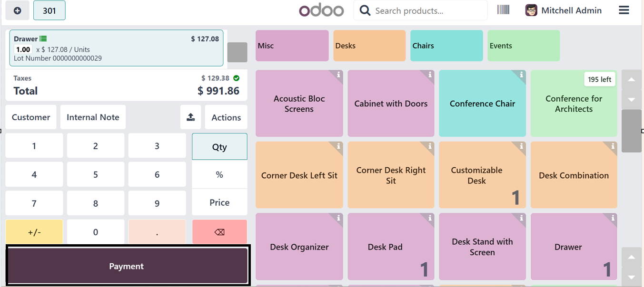Image resolution: width=644 pixels, height=287 pixels.
Task: Click the upload icon next to Actions
Action: pos(190,117)
